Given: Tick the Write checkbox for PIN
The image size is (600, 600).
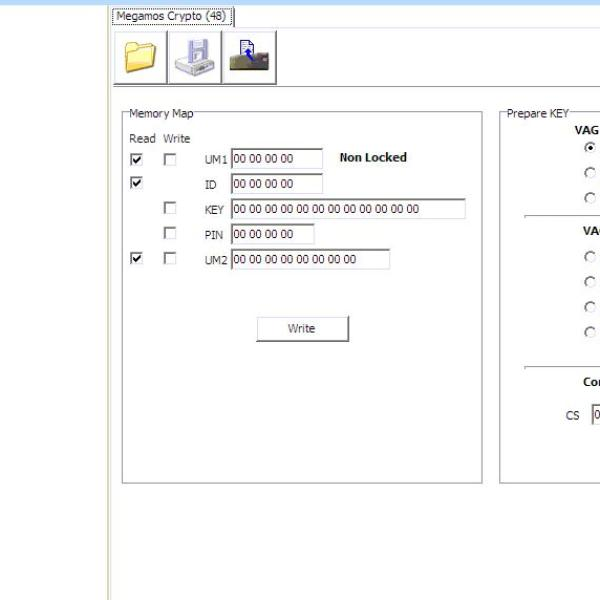Looking at the screenshot, I should [170, 233].
